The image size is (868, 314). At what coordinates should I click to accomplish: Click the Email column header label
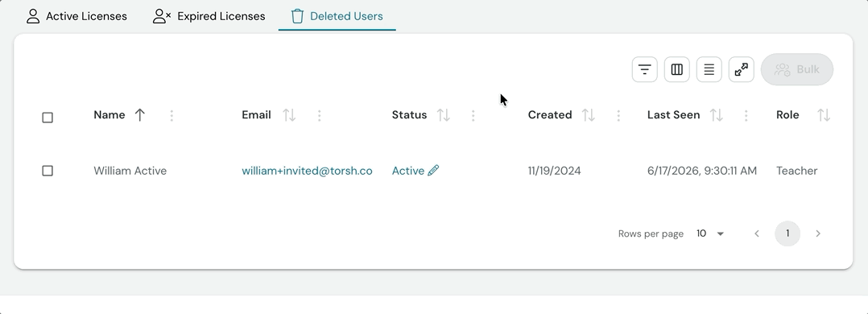[x=256, y=114]
